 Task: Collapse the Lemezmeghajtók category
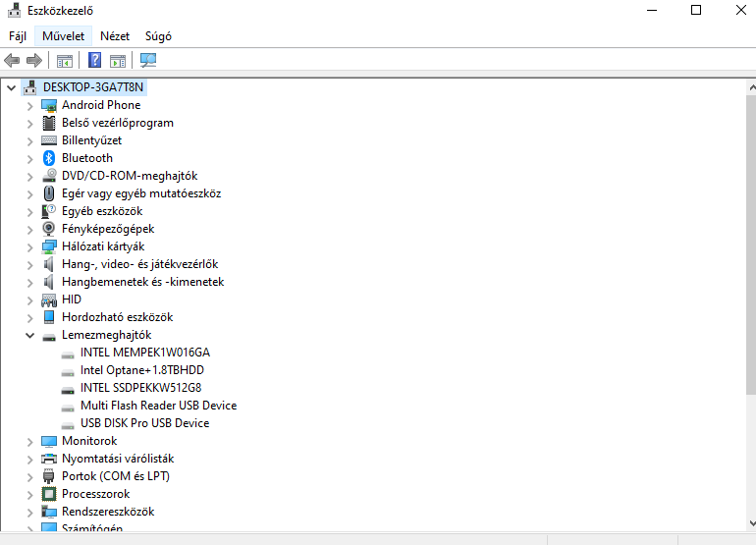[x=29, y=335]
